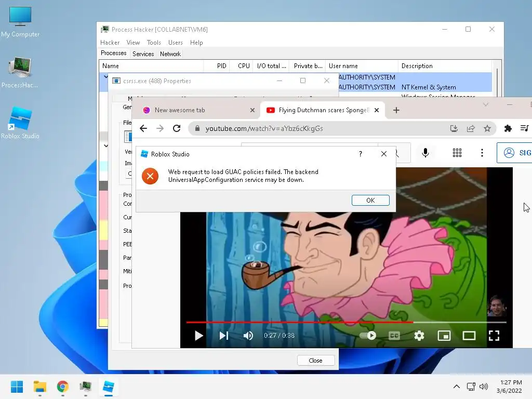The height and width of the screenshot is (399, 532).
Task: Open Users menu in Process Hacker
Action: click(x=176, y=43)
